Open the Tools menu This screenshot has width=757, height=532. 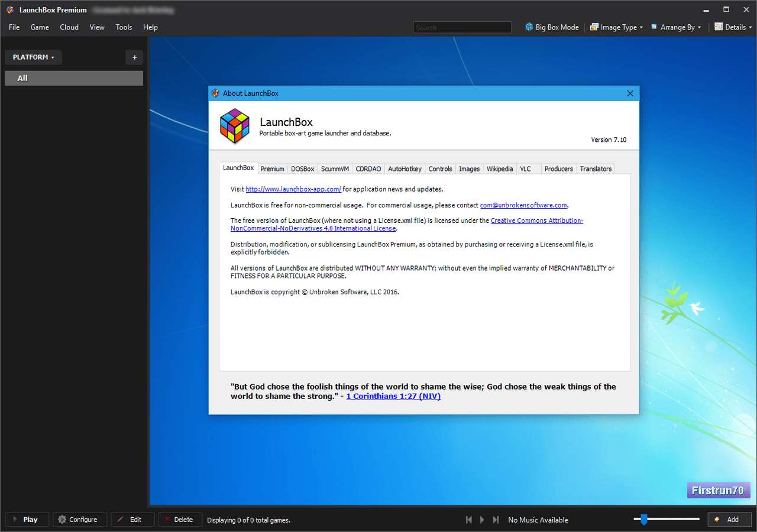click(124, 27)
